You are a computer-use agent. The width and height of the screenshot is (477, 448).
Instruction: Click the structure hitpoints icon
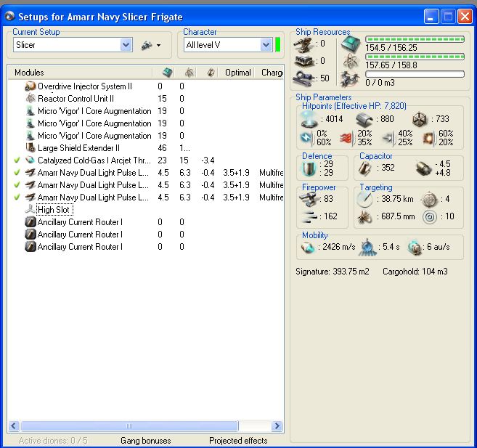point(420,119)
